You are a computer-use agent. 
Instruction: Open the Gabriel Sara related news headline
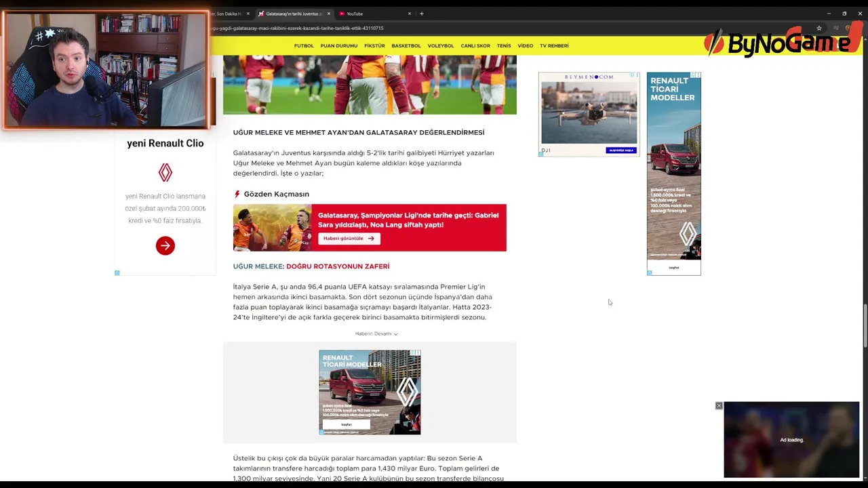(408, 220)
